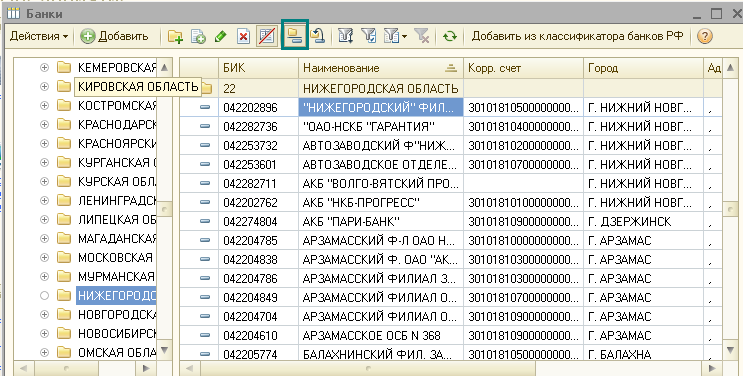This screenshot has width=743, height=376.
Task: Select the "НИЖЕГОРОДСКИЙ" ФИЛ... cell
Action: pyautogui.click(x=381, y=108)
